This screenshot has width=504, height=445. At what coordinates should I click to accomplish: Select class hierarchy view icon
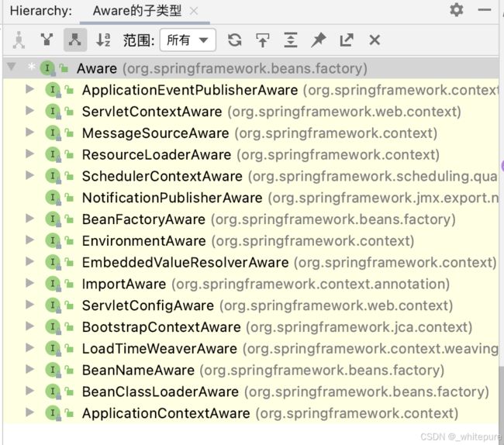coord(19,40)
